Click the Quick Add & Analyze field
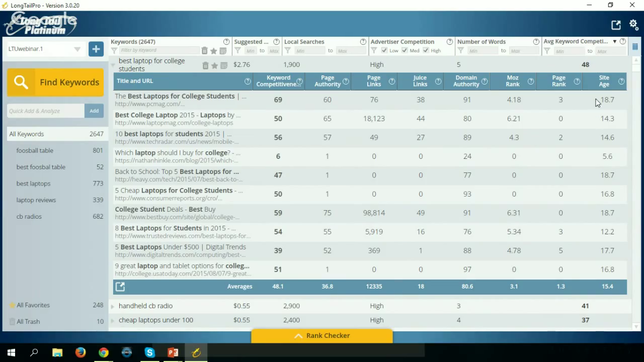 click(45, 111)
